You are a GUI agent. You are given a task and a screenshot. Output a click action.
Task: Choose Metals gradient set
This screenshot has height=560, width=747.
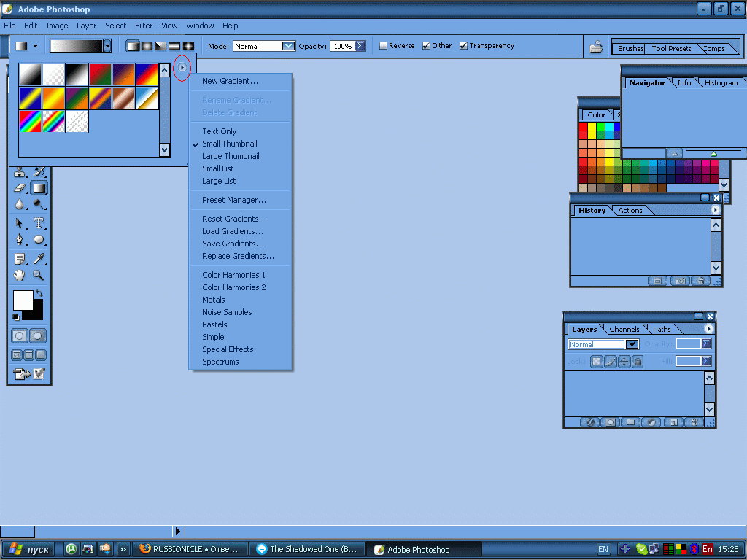coord(214,300)
